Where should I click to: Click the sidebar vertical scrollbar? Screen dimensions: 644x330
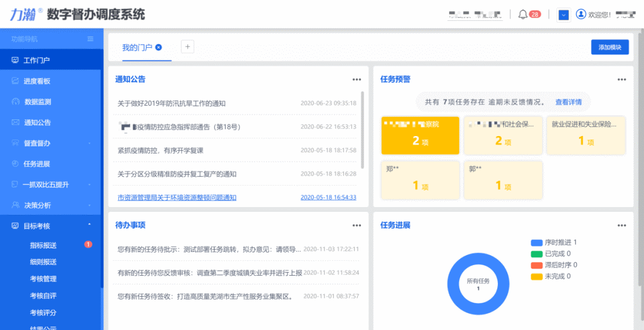pyautogui.click(x=102, y=158)
